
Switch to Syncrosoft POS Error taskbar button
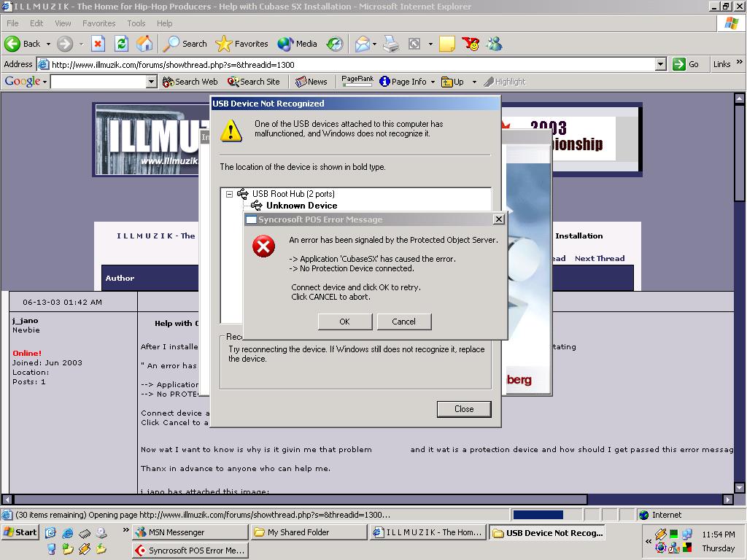point(190,551)
